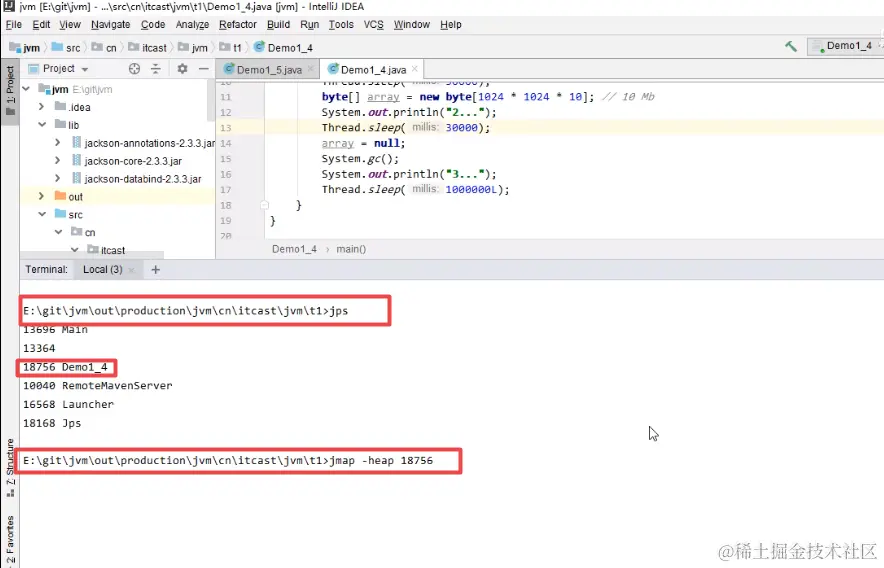The image size is (884, 568).
Task: Close the Demo1_5.java tab
Action: (311, 69)
